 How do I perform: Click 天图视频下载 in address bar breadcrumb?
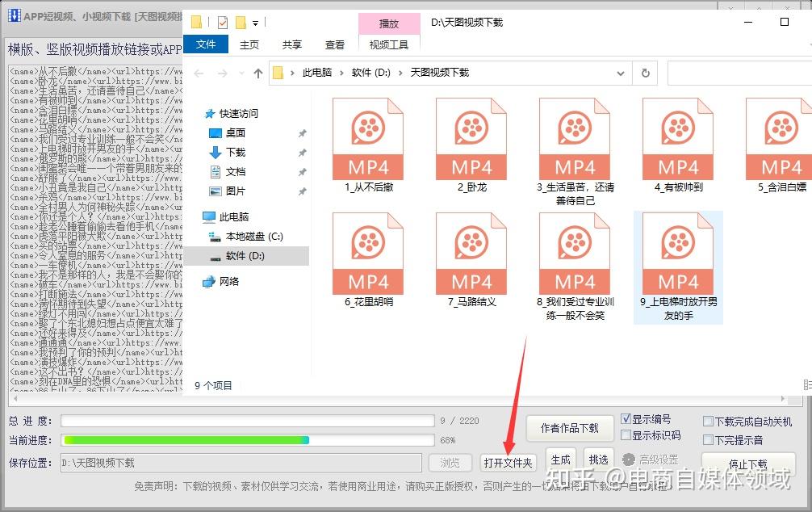pos(440,73)
